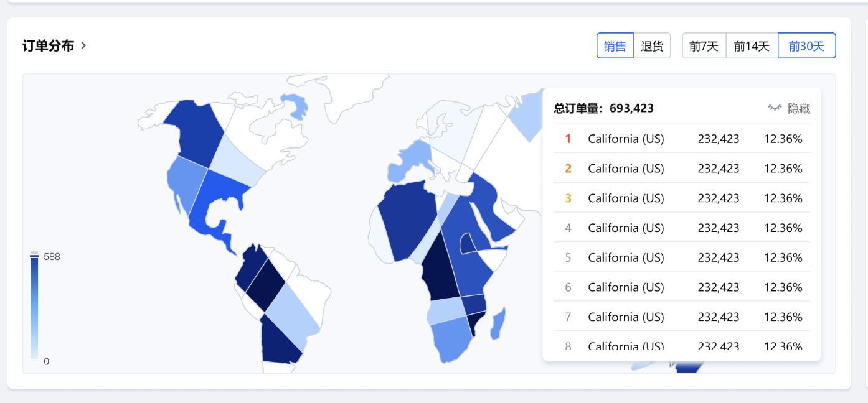Open the rank 5 California entry
Screen dimensions: 868x403
tap(682, 257)
